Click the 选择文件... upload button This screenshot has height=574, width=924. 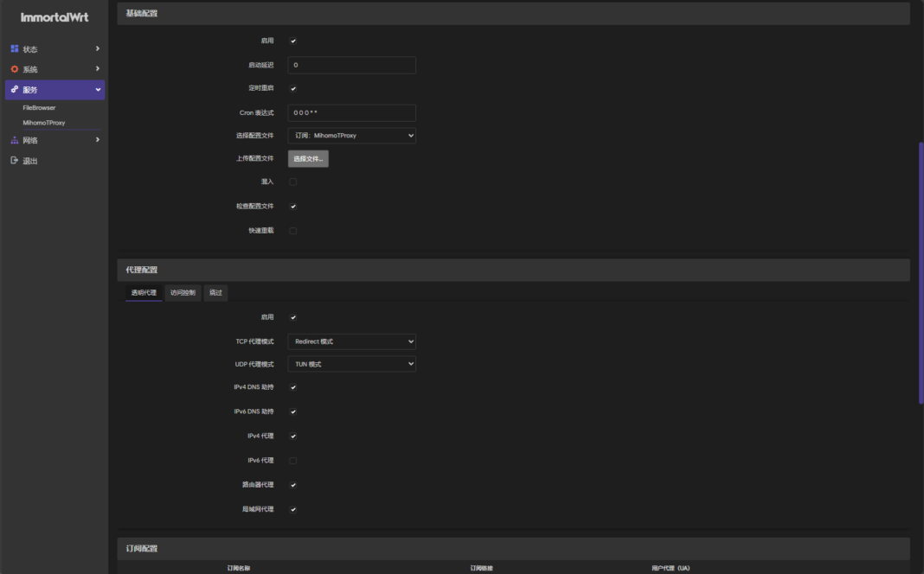(308, 159)
